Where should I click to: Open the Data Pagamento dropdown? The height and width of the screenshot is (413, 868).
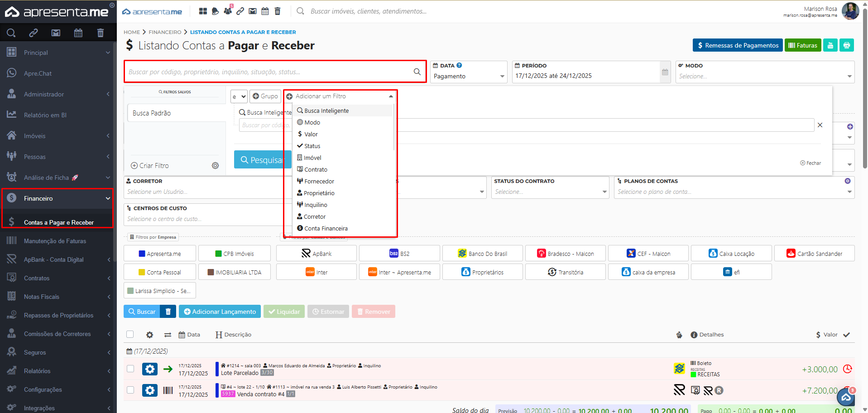click(469, 76)
